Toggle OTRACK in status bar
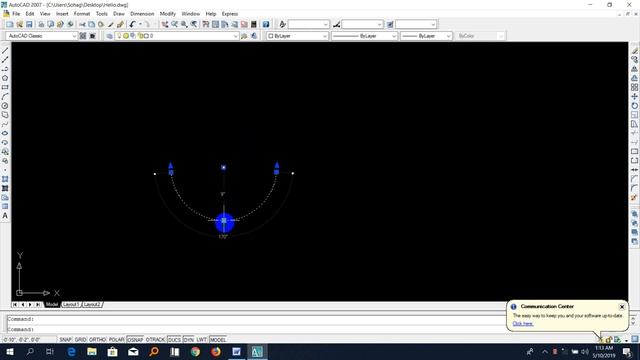The height and width of the screenshot is (360, 640). [155, 340]
